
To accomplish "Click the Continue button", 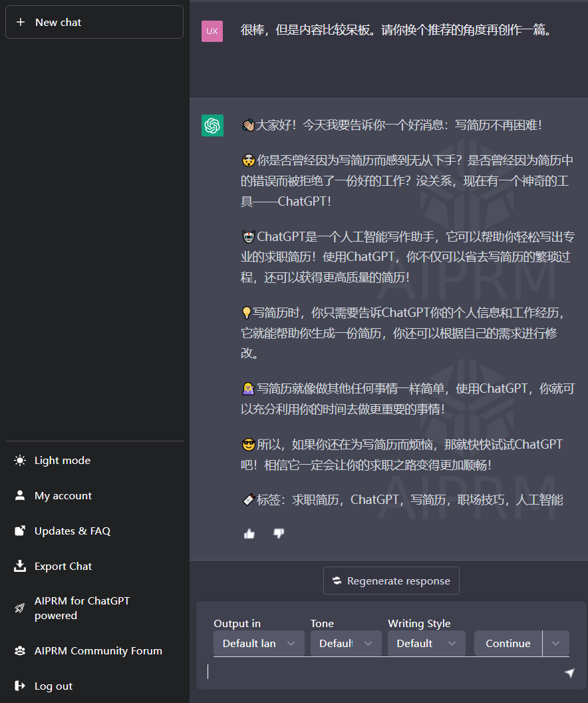I will [508, 643].
